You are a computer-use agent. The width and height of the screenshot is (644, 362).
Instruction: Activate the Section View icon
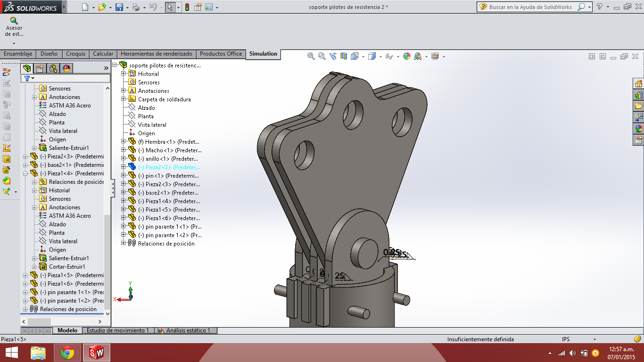click(344, 56)
